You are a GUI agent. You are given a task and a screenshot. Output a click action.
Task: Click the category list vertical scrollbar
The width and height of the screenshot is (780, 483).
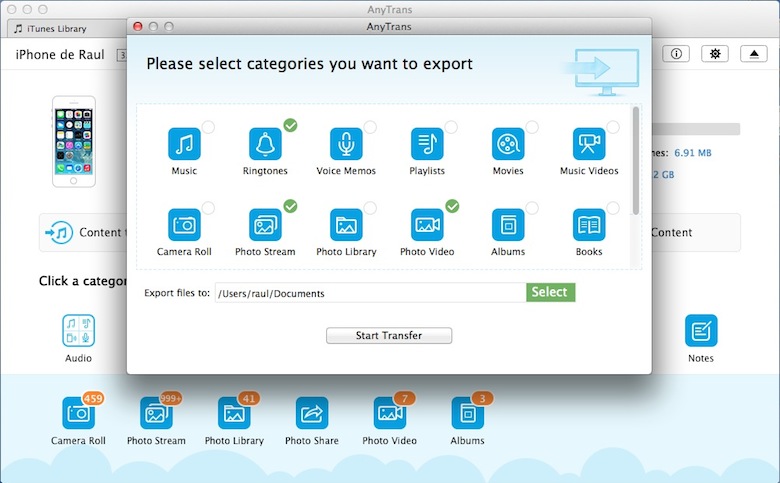point(636,161)
